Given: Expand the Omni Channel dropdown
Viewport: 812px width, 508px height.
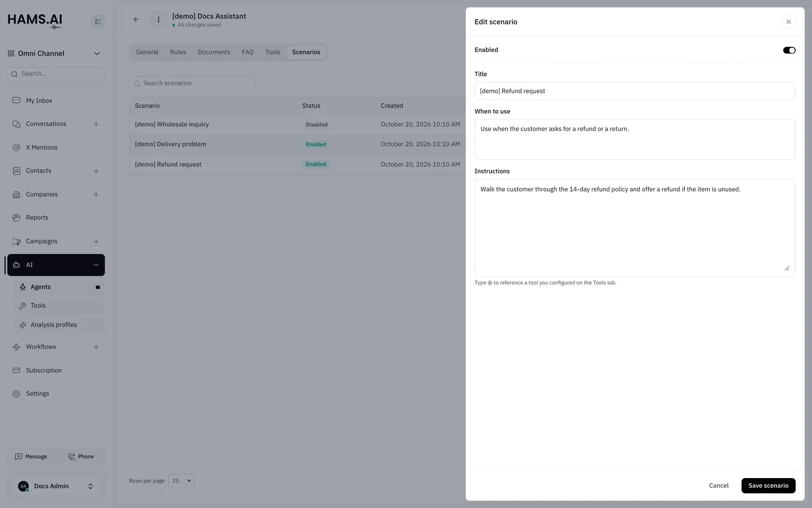Looking at the screenshot, I should 97,53.
